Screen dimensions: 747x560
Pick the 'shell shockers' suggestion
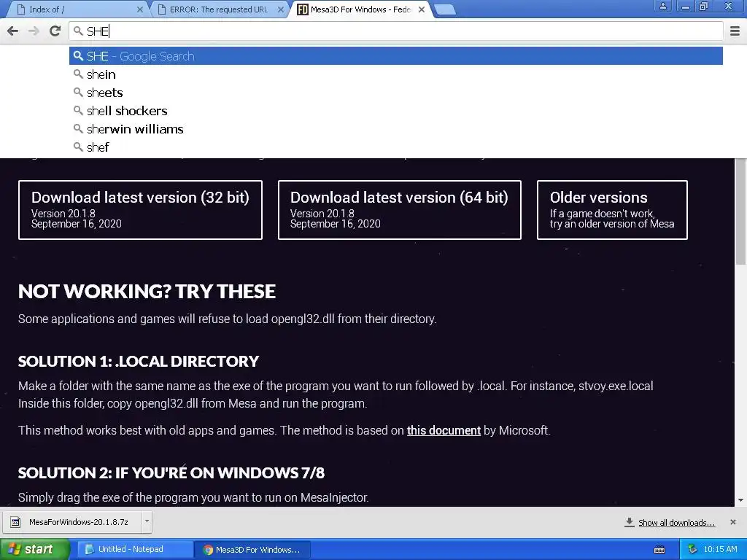[396, 111]
